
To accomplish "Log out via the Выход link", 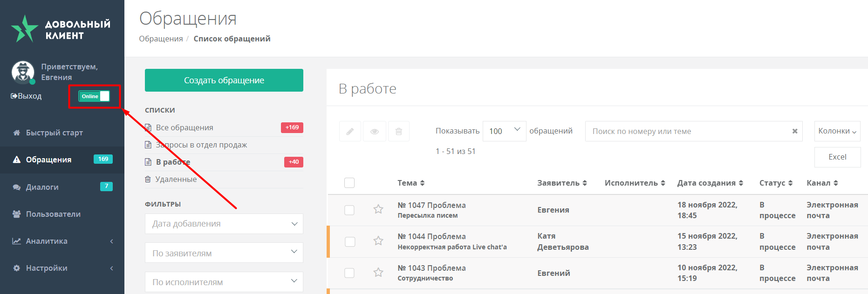I will click(x=26, y=96).
